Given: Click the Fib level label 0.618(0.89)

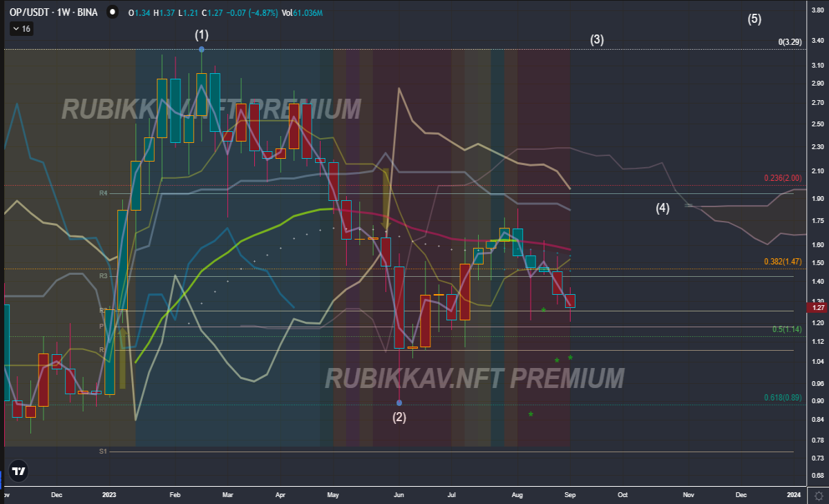Looking at the screenshot, I should point(783,397).
